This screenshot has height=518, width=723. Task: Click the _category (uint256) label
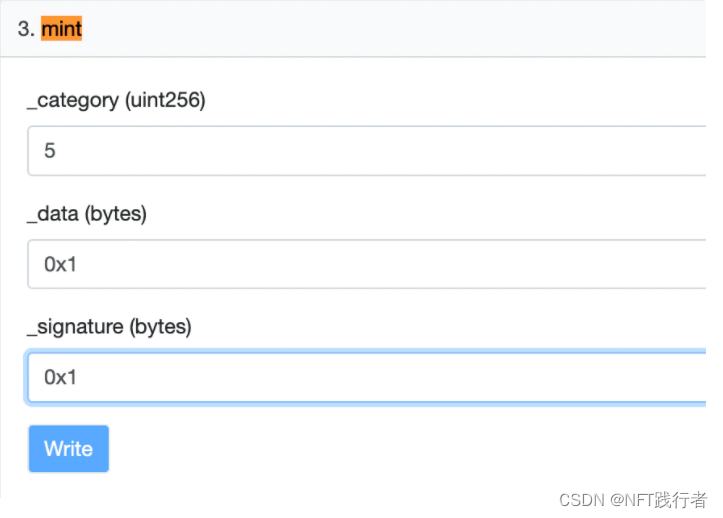coord(116,100)
